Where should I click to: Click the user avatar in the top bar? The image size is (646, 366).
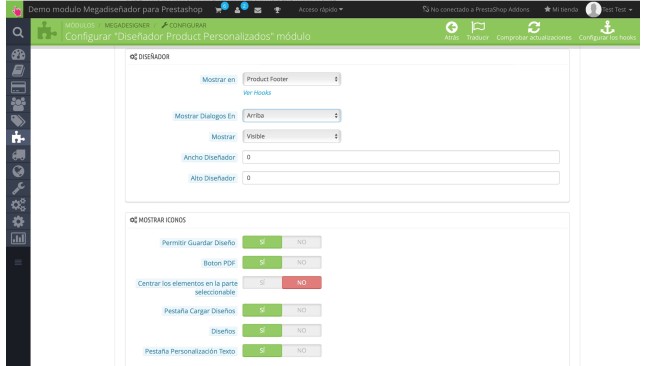(593, 9)
